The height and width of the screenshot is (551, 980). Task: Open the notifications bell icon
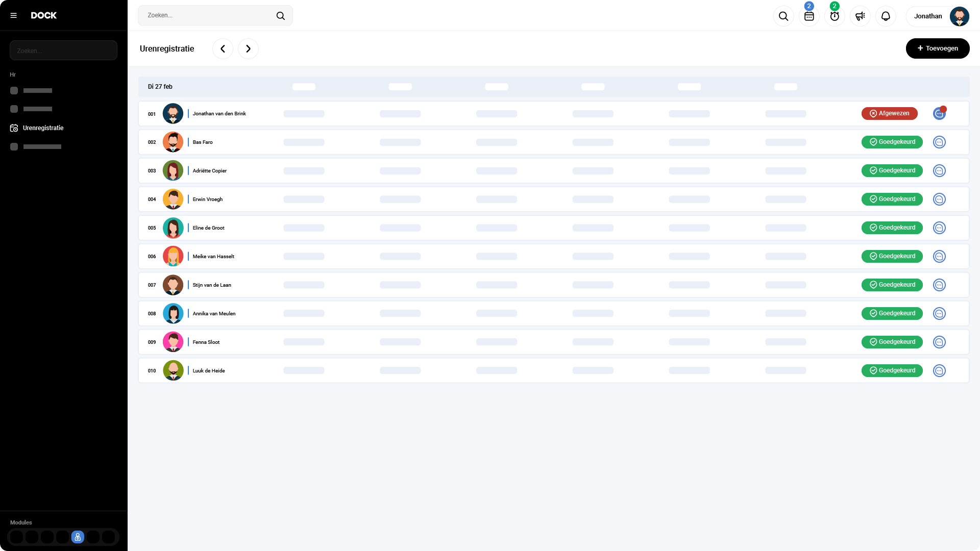pyautogui.click(x=886, y=16)
